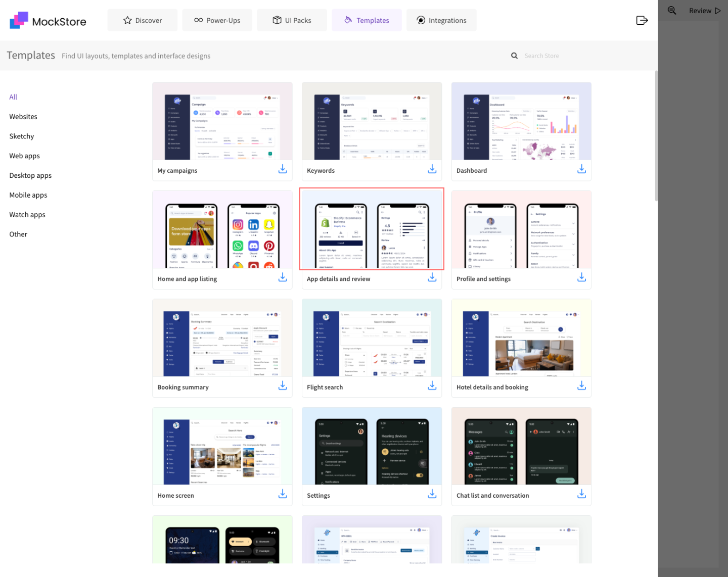The height and width of the screenshot is (577, 728).
Task: Select the Sketchy category
Action: 22,136
